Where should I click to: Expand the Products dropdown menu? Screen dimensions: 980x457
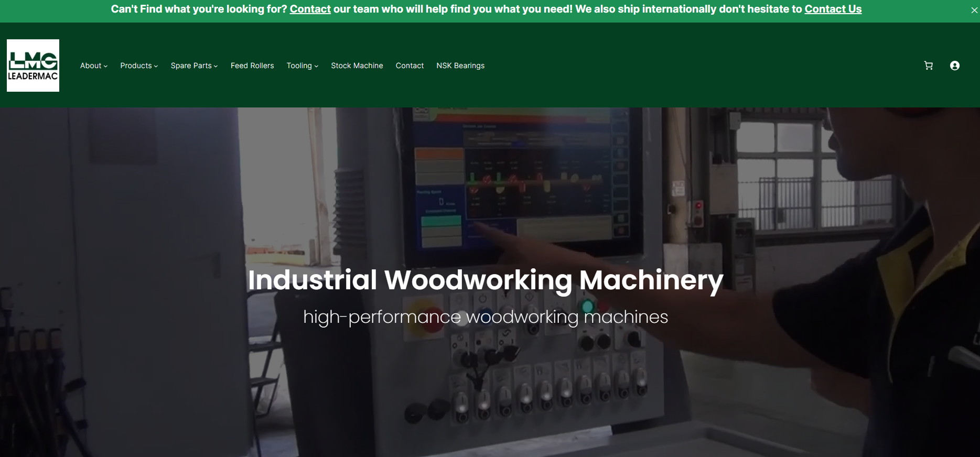(138, 66)
